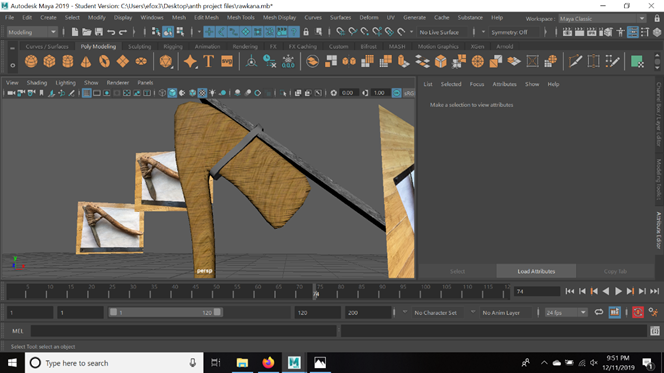Click the MEL command input field
The image size is (664, 373).
pyautogui.click(x=184, y=331)
